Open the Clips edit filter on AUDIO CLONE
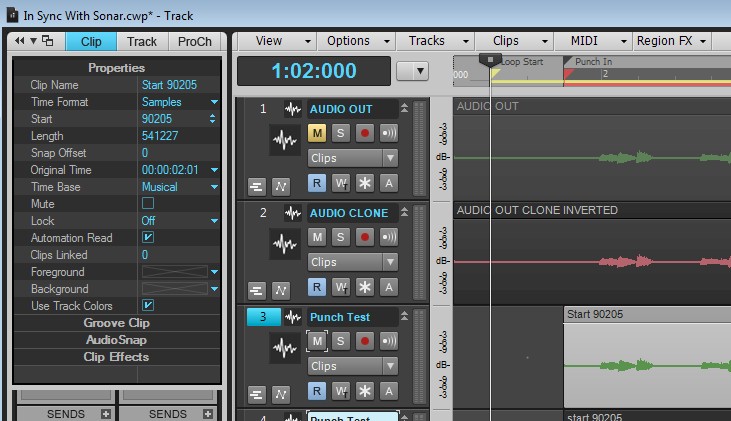This screenshot has height=421, width=731. (x=352, y=262)
